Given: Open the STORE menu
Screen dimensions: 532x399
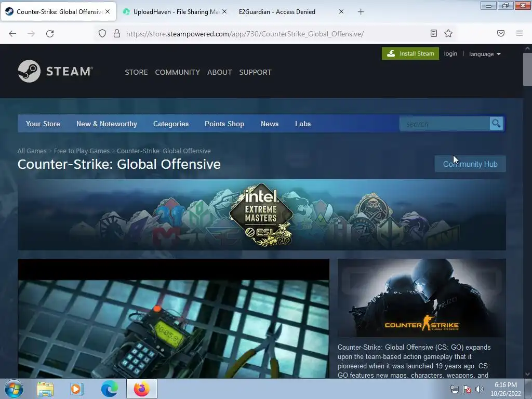Looking at the screenshot, I should (x=136, y=72).
